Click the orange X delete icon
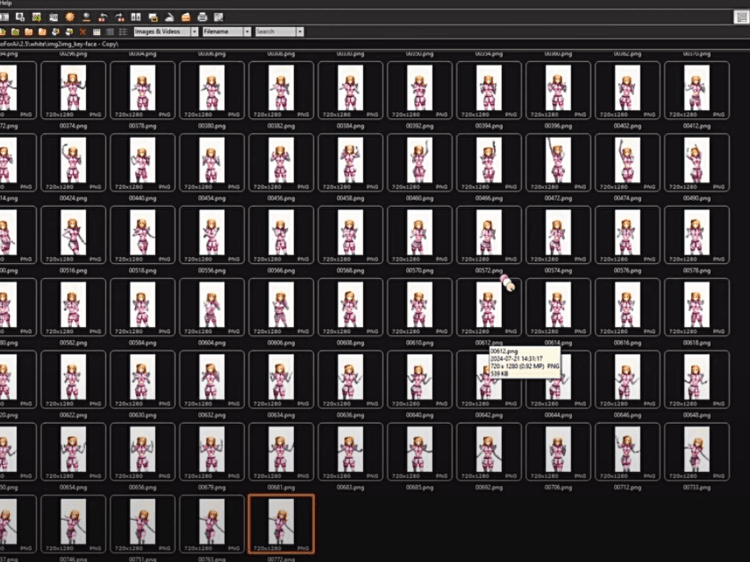Screen dimensions: 750x562 tap(82, 32)
